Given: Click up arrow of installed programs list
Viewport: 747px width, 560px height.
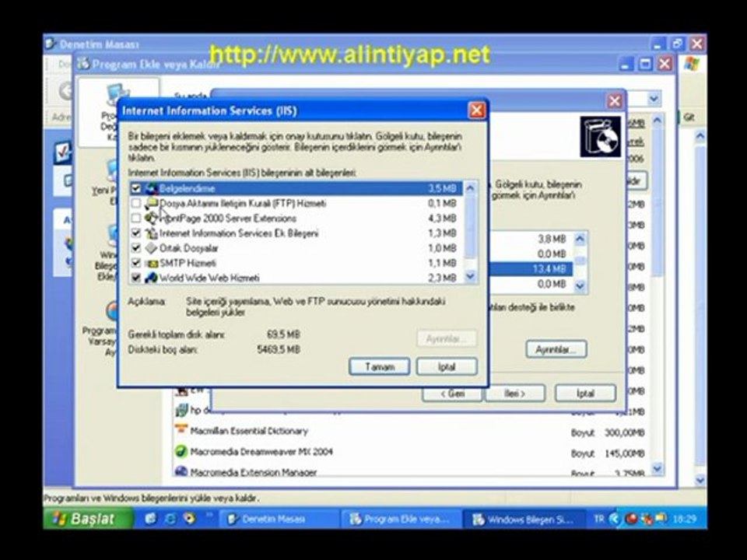Looking at the screenshot, I should pyautogui.click(x=657, y=121).
